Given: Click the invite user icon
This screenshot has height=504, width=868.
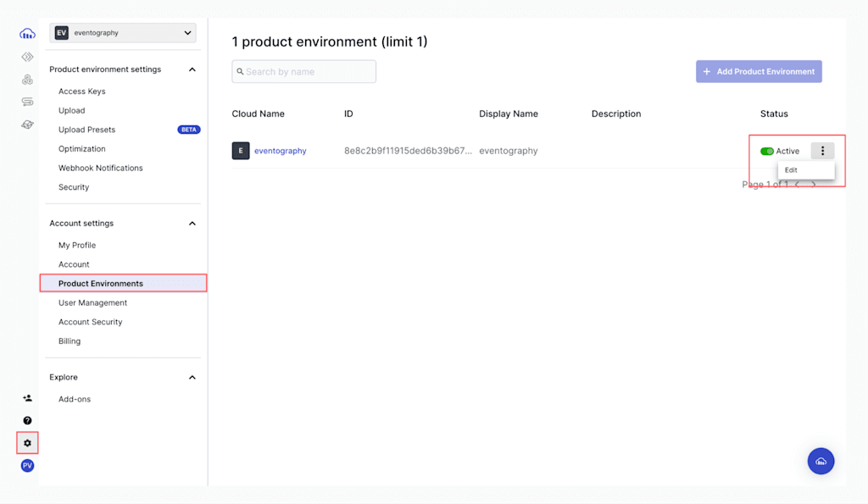Looking at the screenshot, I should [27, 398].
